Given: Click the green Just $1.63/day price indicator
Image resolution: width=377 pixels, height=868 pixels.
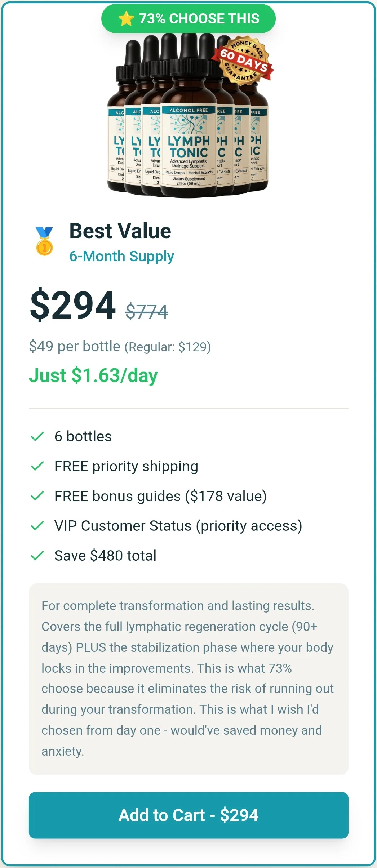Looking at the screenshot, I should tap(94, 376).
